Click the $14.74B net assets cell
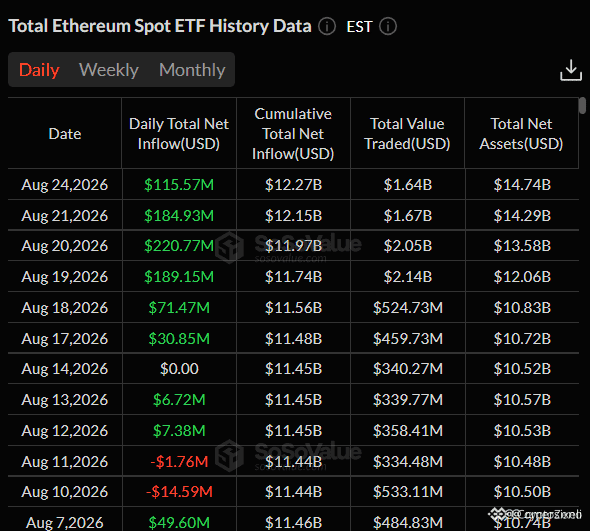The height and width of the screenshot is (531, 590). (522, 185)
